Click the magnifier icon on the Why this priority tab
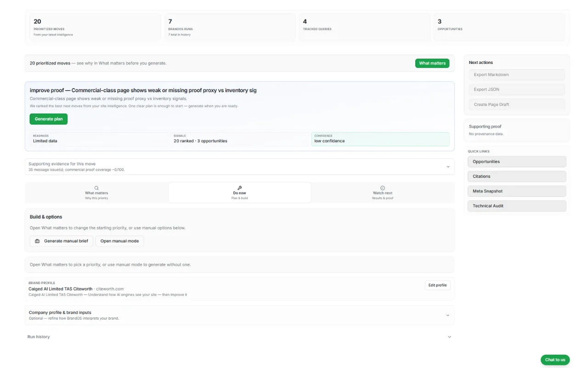This screenshot has height=368, width=588. pos(96,188)
